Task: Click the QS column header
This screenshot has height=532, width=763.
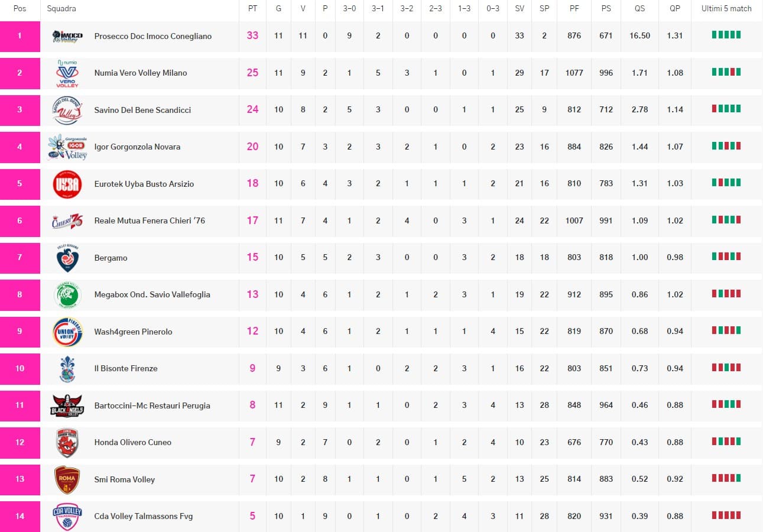Action: 639,9
